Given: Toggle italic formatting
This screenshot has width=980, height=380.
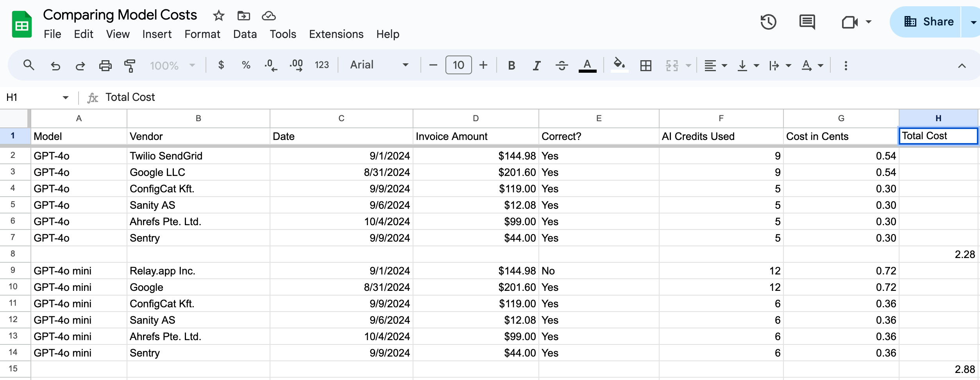Looking at the screenshot, I should tap(536, 65).
